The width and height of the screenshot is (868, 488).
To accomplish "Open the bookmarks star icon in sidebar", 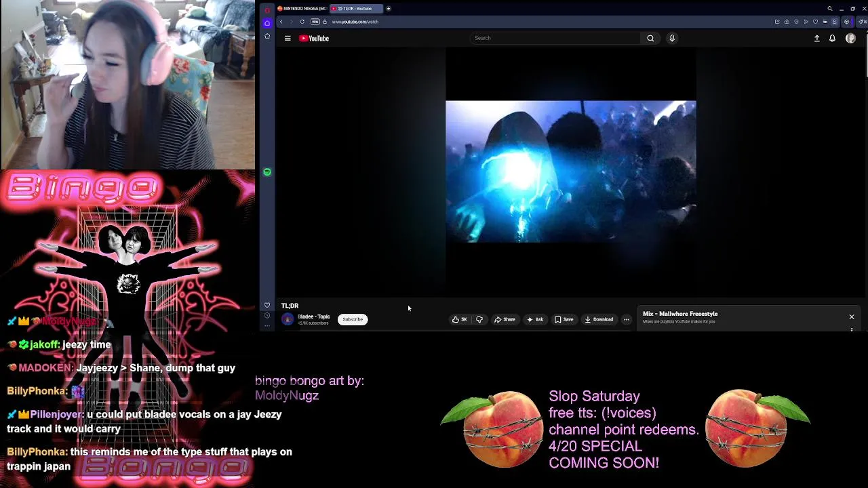I will 267,36.
